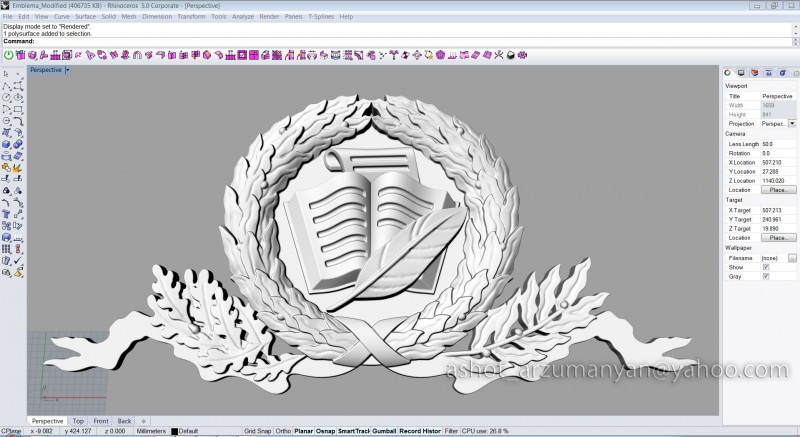This screenshot has width=800, height=437.
Task: Open the Transform menu
Action: [191, 16]
